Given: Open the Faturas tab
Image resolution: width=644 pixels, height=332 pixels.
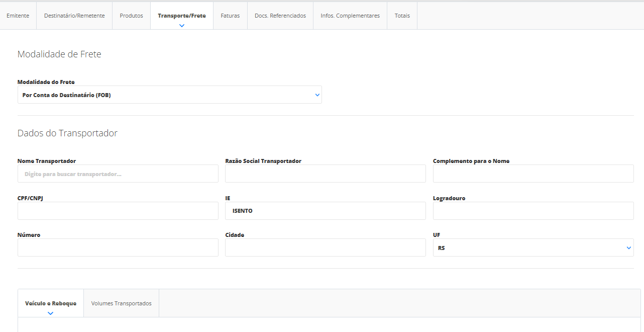Looking at the screenshot, I should point(230,16).
